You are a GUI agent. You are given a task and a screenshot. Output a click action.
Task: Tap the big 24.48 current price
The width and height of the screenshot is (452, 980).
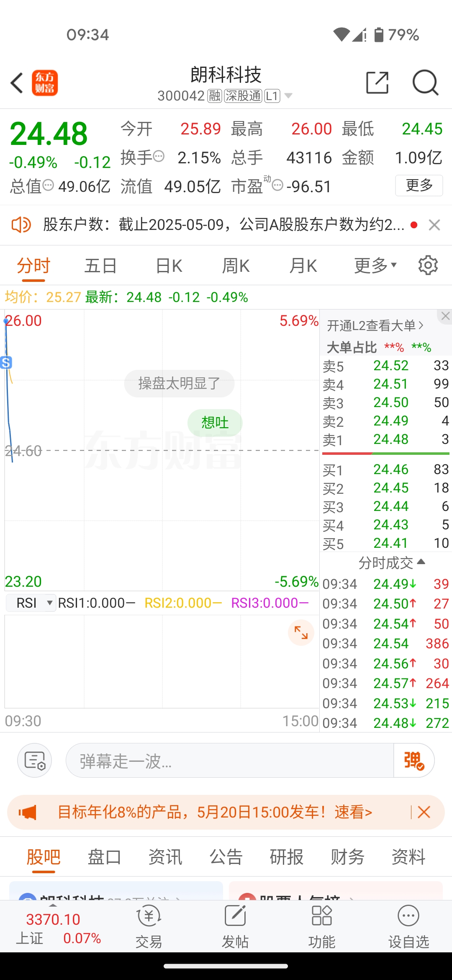point(49,134)
